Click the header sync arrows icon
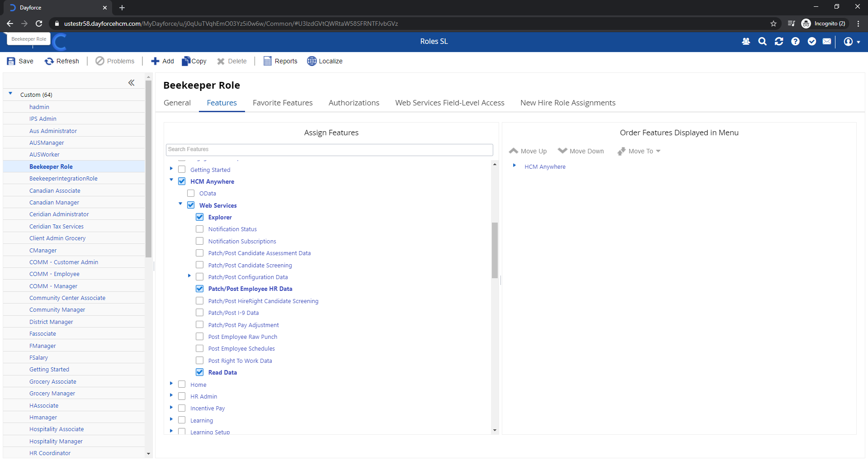 click(x=779, y=41)
